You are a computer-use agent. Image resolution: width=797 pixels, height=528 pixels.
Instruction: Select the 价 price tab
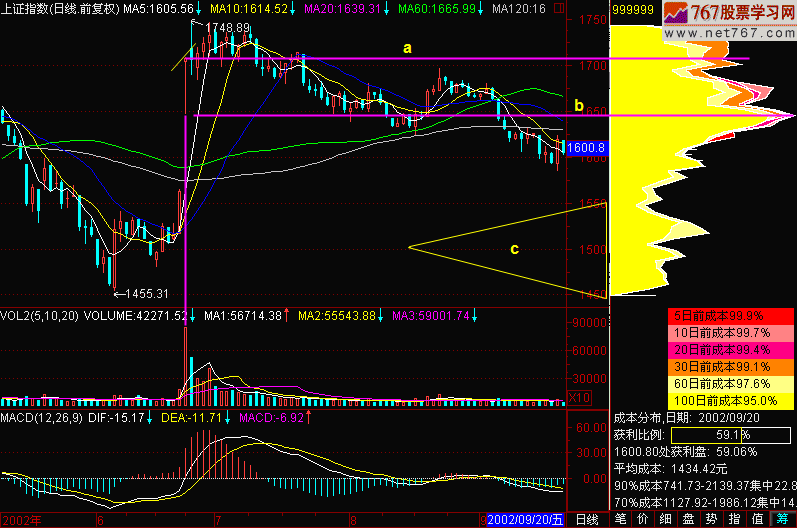[x=644, y=520]
